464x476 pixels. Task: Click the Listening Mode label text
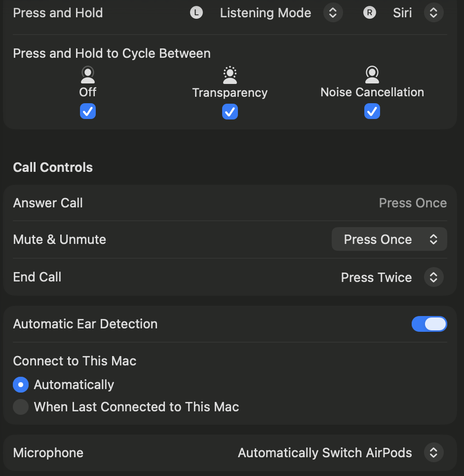[x=266, y=13]
